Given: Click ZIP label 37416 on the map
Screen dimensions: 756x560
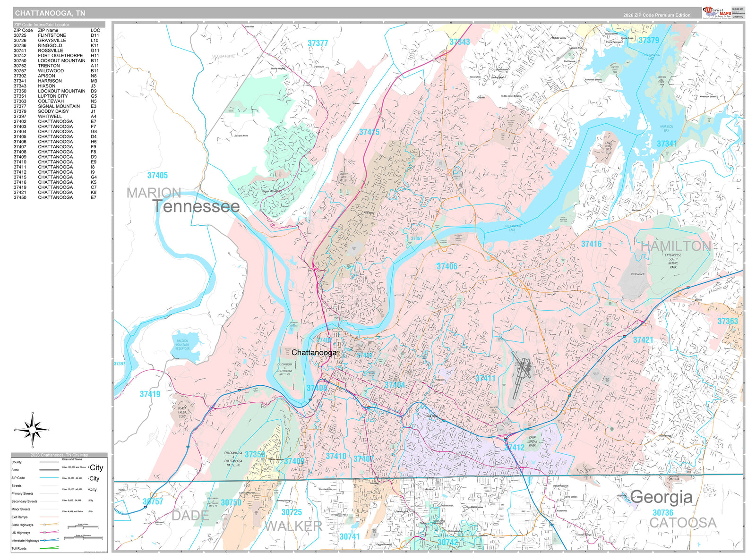Looking at the screenshot, I should pyautogui.click(x=592, y=244).
